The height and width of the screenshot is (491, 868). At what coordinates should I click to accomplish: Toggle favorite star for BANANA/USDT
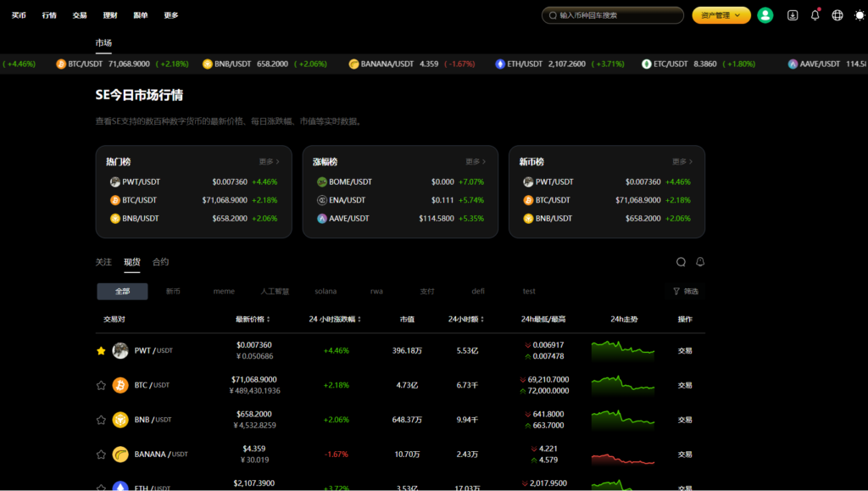pos(101,455)
